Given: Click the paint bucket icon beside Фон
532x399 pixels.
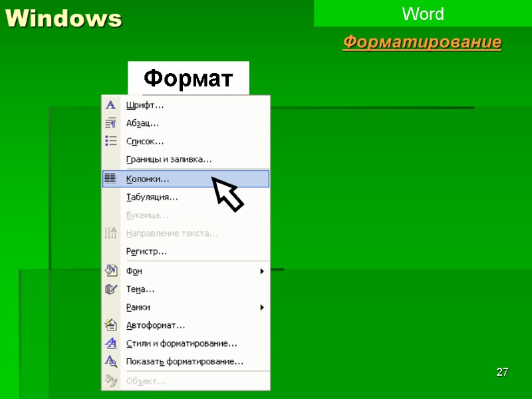Looking at the screenshot, I should coord(111,271).
